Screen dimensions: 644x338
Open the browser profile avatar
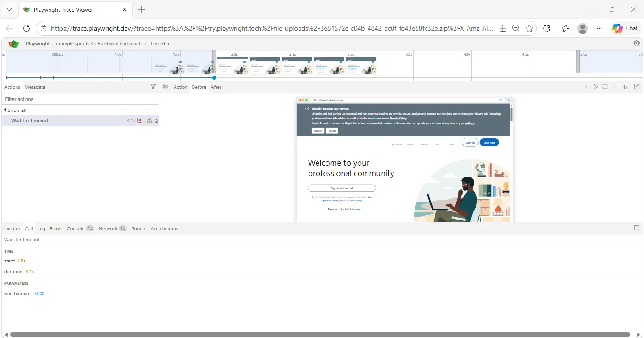(x=583, y=28)
